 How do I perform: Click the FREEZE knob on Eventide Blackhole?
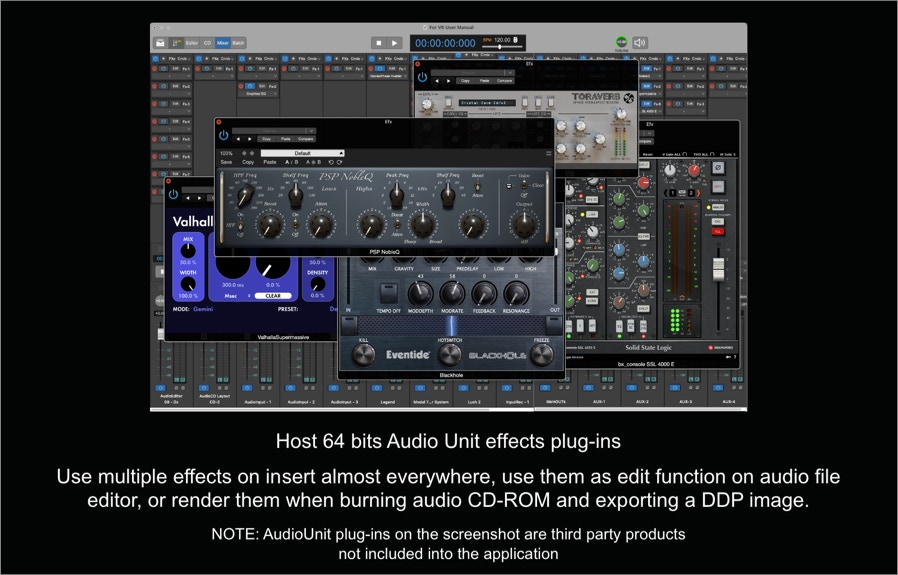541,353
